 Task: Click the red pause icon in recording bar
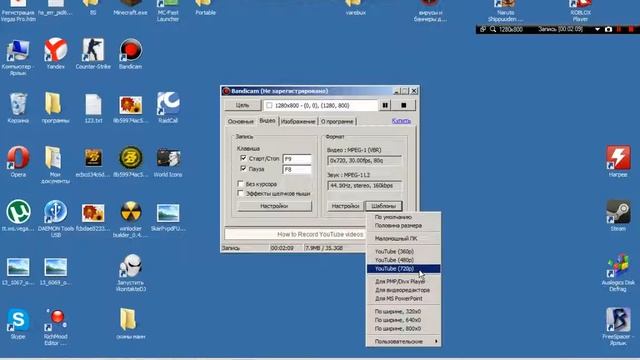click(619, 29)
